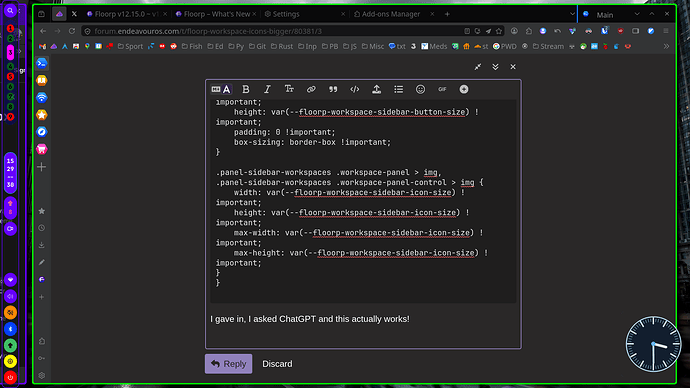Open Notes pencil panel in sidebar
The image size is (690, 388).
pyautogui.click(x=42, y=262)
